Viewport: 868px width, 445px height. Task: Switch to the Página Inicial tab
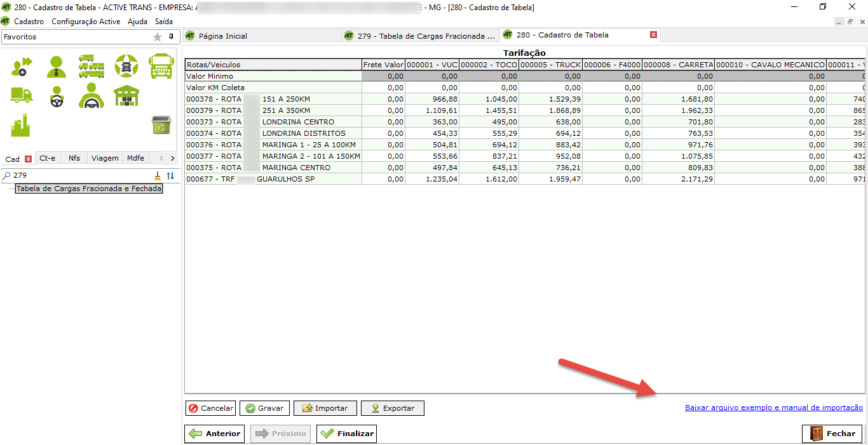[222, 36]
